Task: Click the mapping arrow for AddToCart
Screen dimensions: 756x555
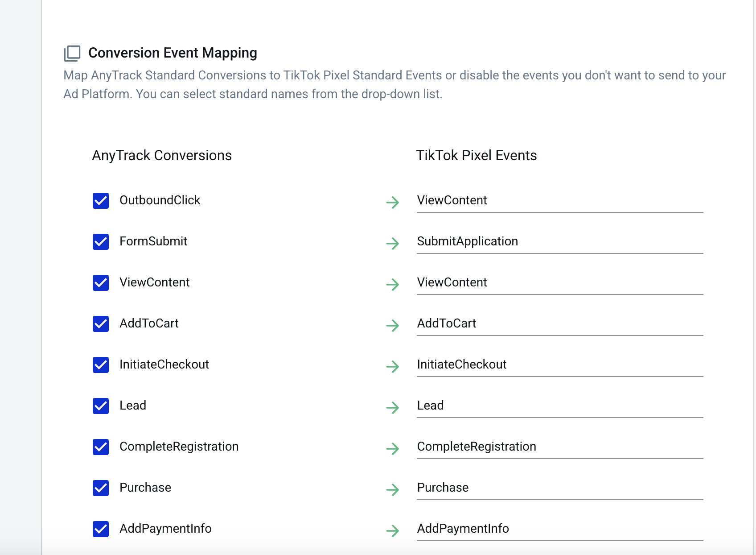Action: pos(392,326)
